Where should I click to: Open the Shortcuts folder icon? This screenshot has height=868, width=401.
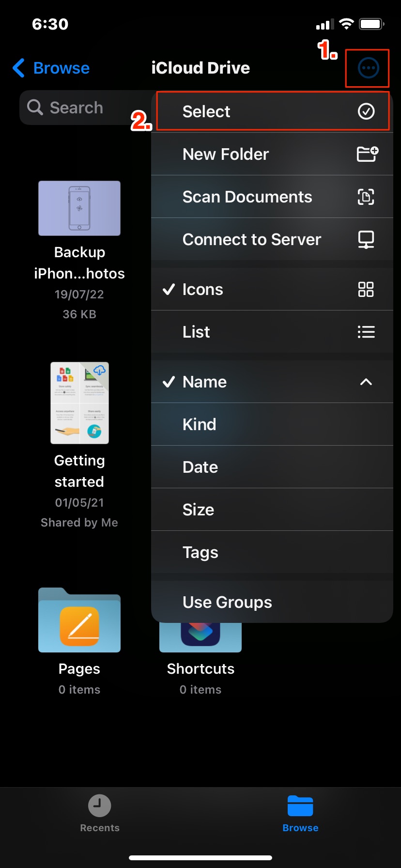pyautogui.click(x=200, y=637)
